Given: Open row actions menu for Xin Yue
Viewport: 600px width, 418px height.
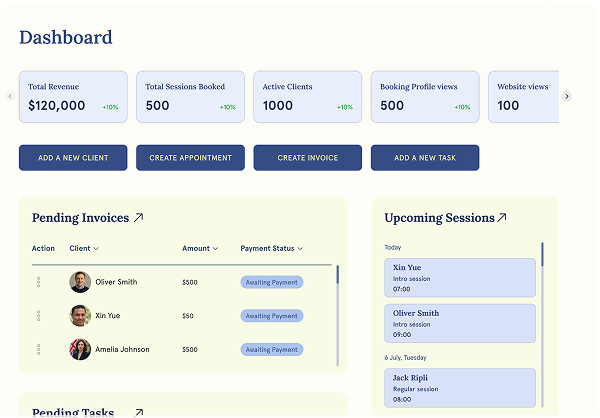Looking at the screenshot, I should [38, 316].
